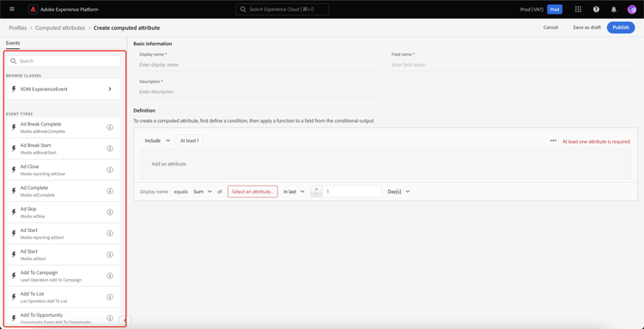Click the Publish button
The width and height of the screenshot is (644, 329).
pos(621,27)
